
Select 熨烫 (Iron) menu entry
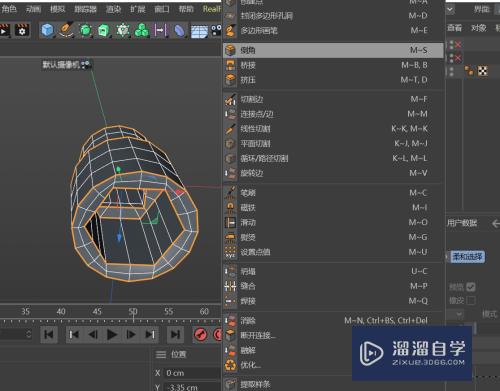(x=333, y=237)
